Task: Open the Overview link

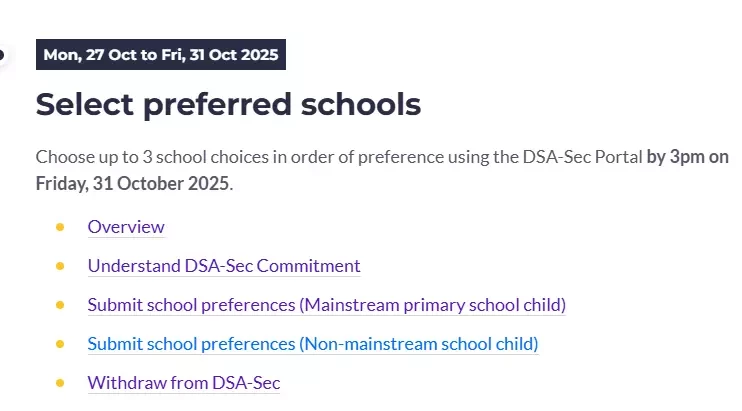Action: click(x=126, y=227)
